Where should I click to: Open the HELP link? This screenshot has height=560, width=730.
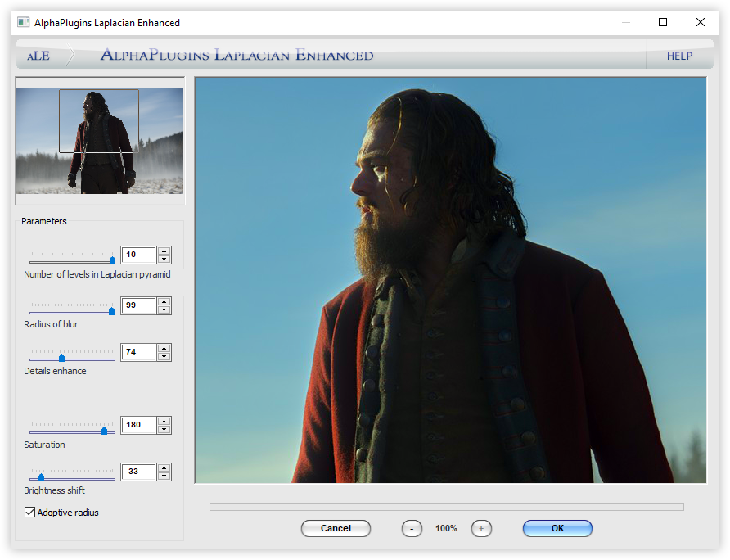679,56
